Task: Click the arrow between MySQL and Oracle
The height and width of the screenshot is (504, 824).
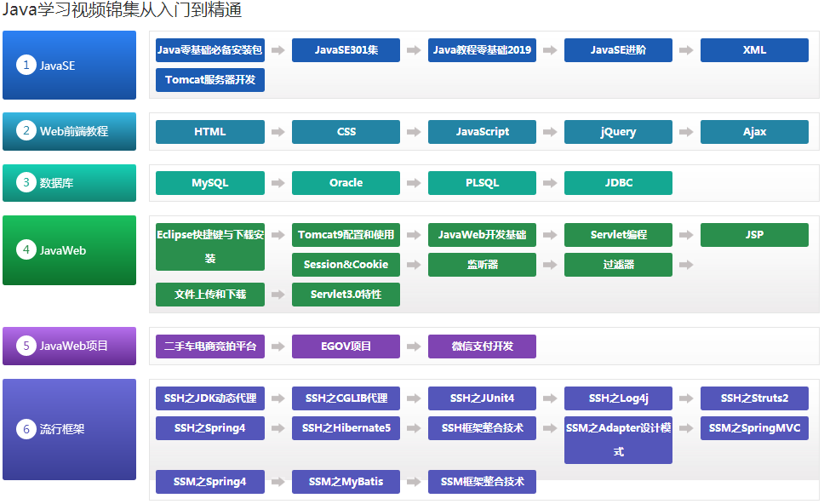Action: pyautogui.click(x=278, y=183)
